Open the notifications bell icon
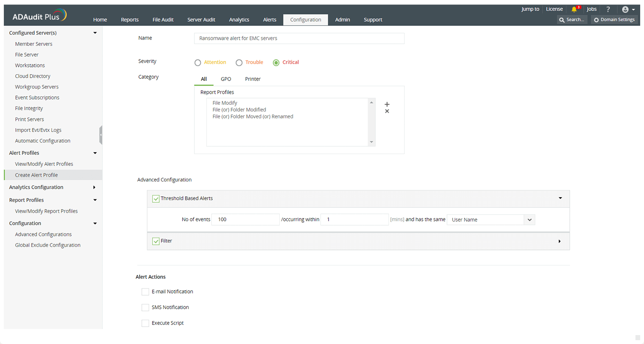The height and width of the screenshot is (344, 644). click(574, 9)
